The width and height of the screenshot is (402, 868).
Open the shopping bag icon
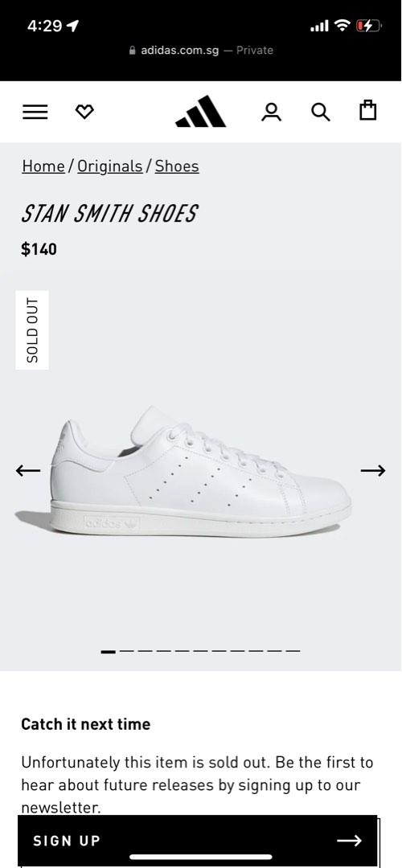(368, 110)
